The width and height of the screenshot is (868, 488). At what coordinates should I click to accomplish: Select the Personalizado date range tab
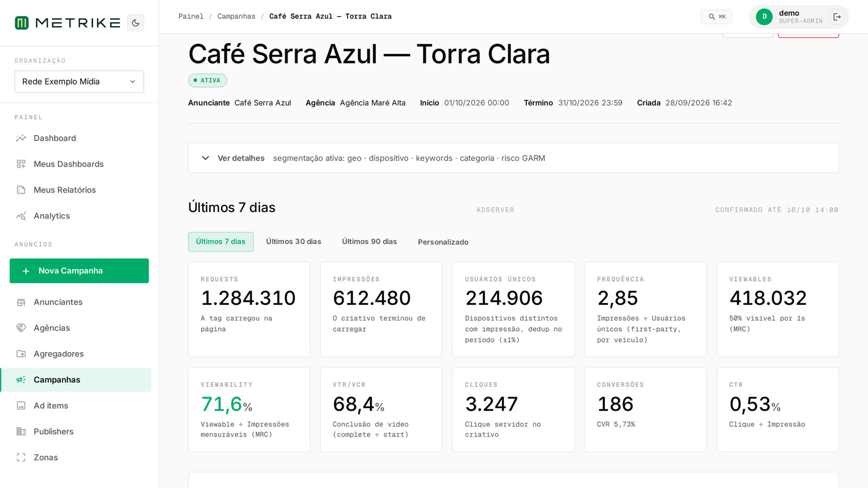tap(443, 242)
